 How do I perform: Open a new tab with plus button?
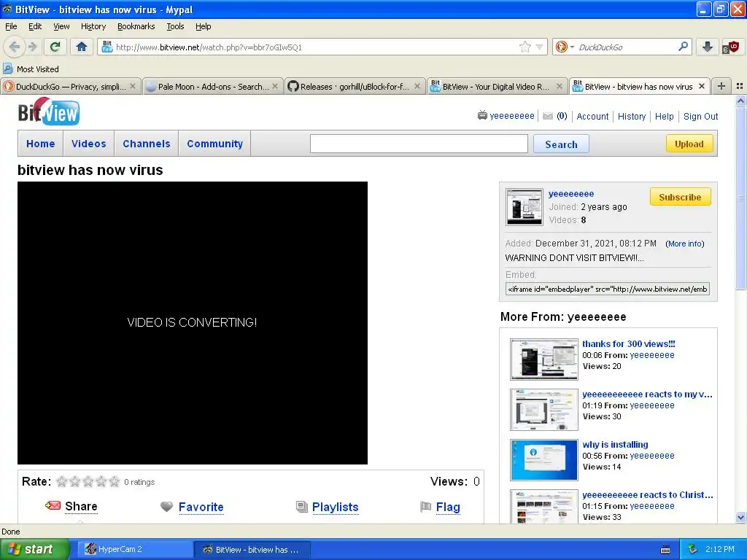pyautogui.click(x=721, y=86)
